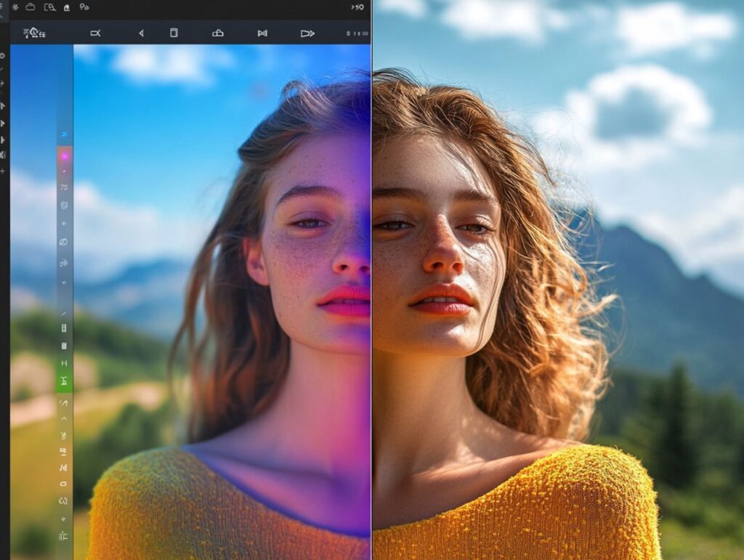The width and height of the screenshot is (744, 560).
Task: Open the left-pointing chevron control
Action: [x=142, y=33]
